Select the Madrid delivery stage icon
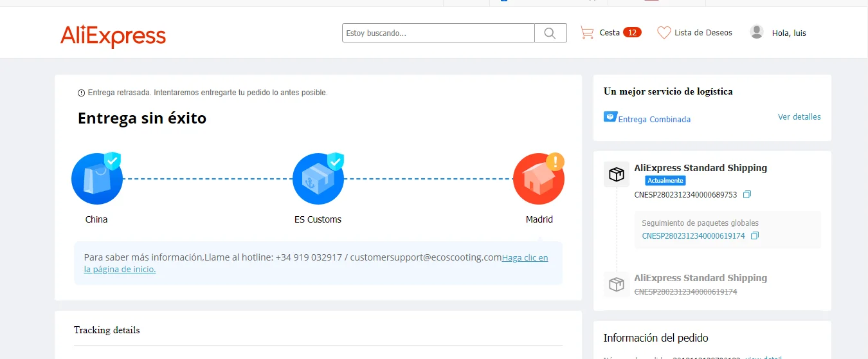The width and height of the screenshot is (868, 359). (x=539, y=179)
